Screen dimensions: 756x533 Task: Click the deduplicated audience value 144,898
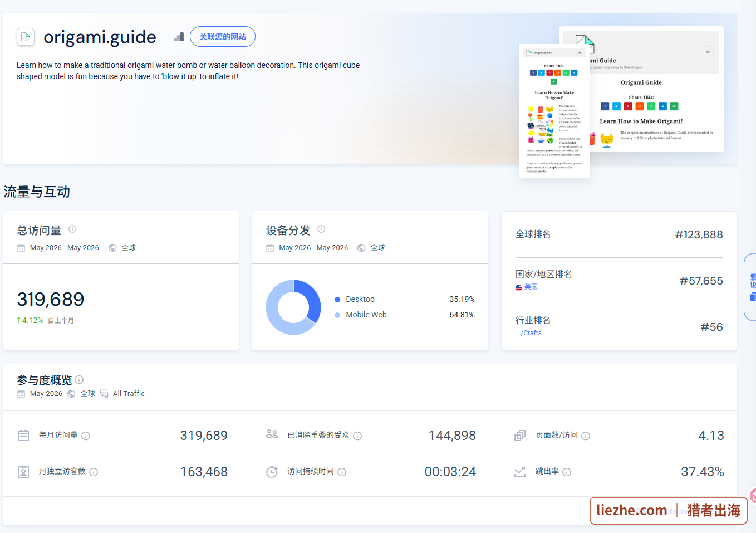click(452, 436)
